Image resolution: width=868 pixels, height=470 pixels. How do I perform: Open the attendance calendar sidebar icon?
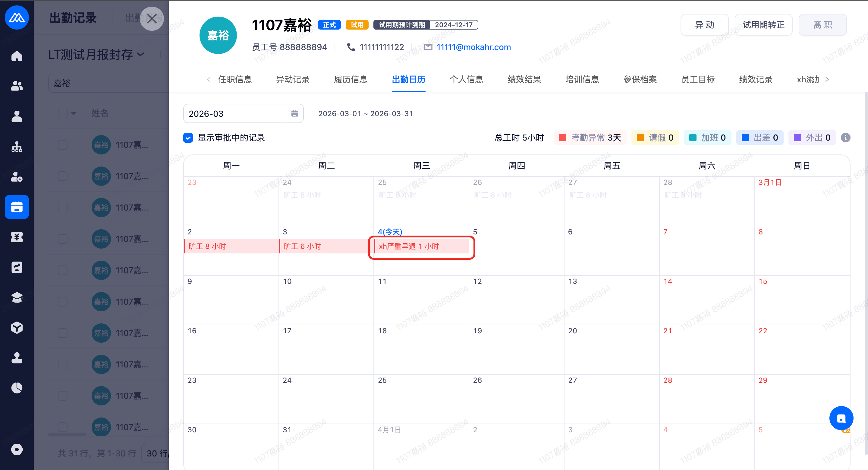click(17, 207)
